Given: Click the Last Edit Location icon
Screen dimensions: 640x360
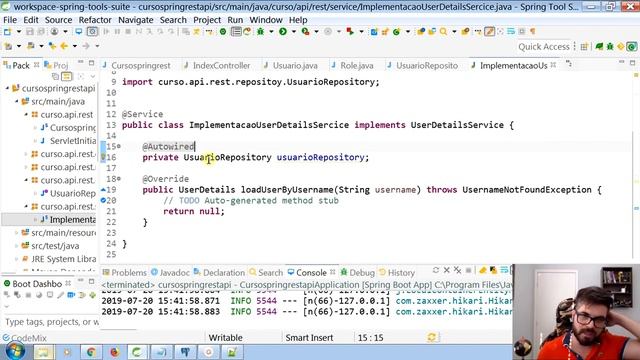Looking at the screenshot, I should 52,46.
